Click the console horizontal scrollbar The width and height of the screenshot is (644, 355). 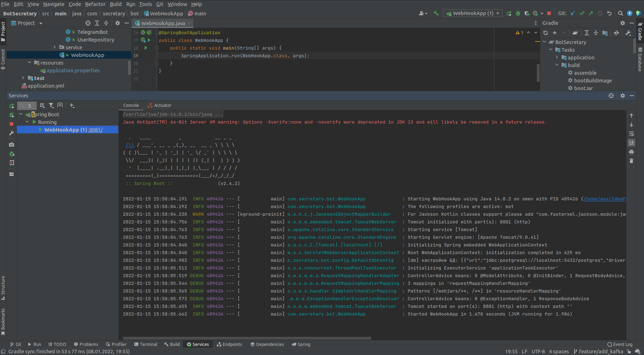[x=247, y=338]
